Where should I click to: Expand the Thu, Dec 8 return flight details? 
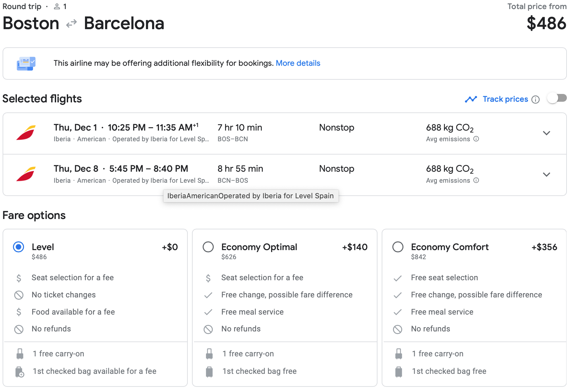546,175
